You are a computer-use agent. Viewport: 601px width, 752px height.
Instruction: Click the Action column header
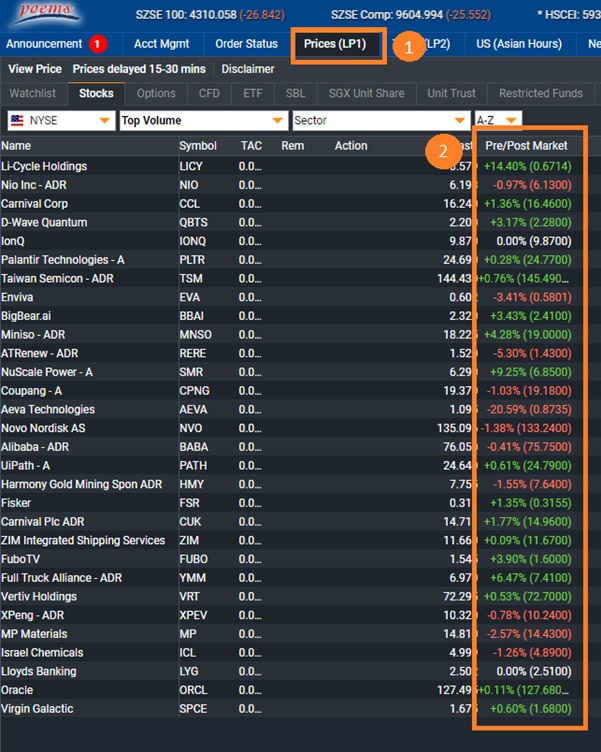[351, 146]
